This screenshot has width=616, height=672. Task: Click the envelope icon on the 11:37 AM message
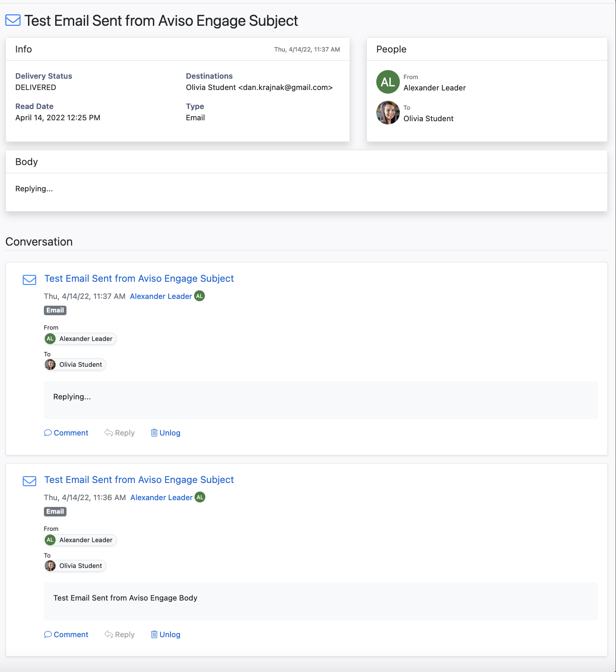[x=29, y=280]
